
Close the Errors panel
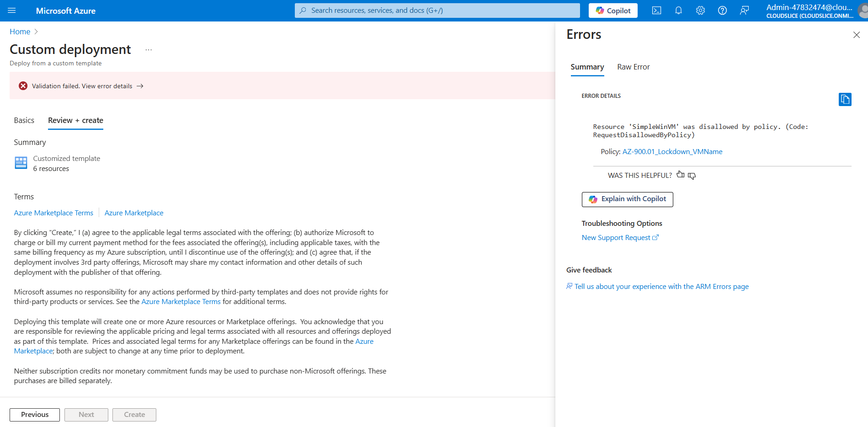[856, 35]
